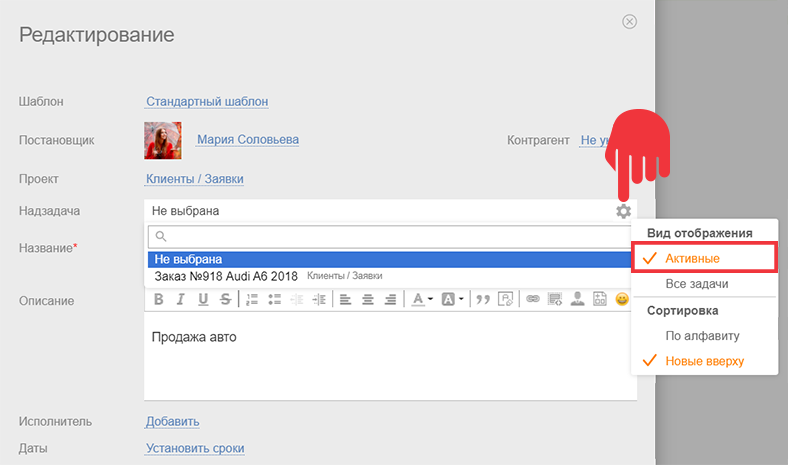Image resolution: width=788 pixels, height=465 pixels.
Task: Click the magnifier icon in search box
Action: pyautogui.click(x=161, y=236)
